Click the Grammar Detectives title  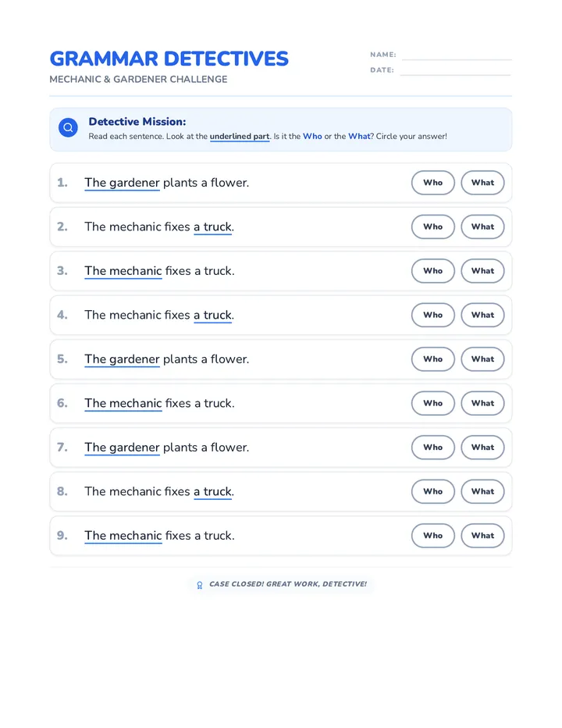point(169,59)
